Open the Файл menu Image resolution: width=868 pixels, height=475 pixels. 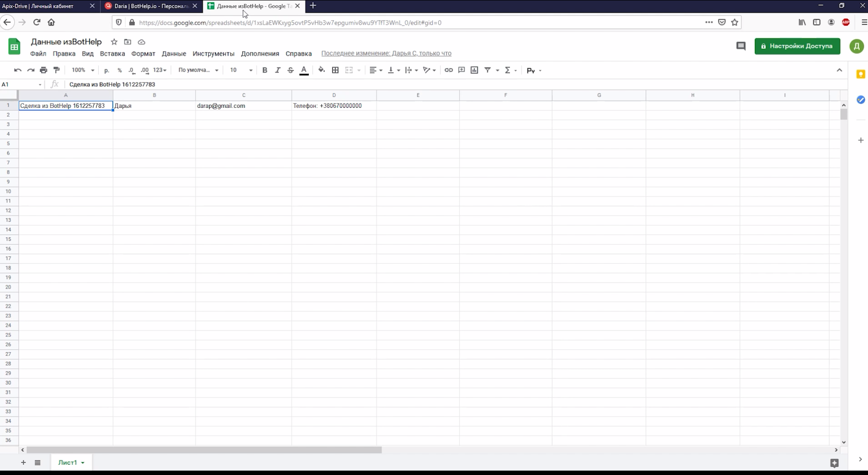(x=38, y=53)
